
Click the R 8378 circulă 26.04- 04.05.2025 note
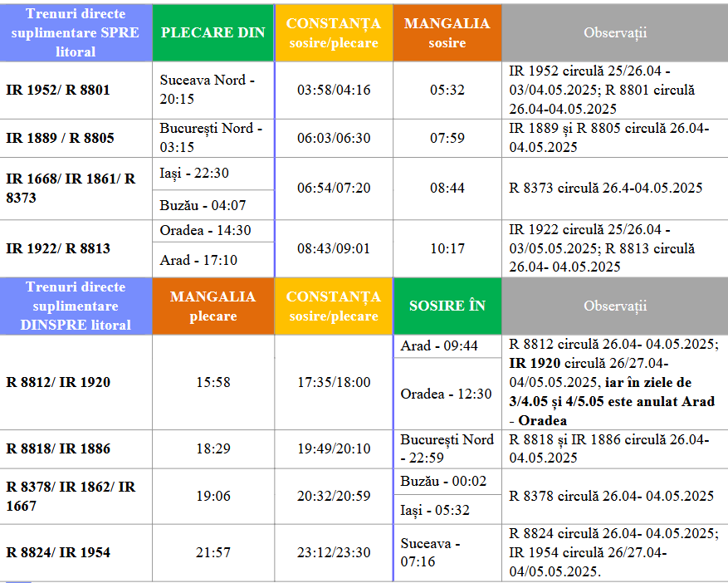[612, 496]
